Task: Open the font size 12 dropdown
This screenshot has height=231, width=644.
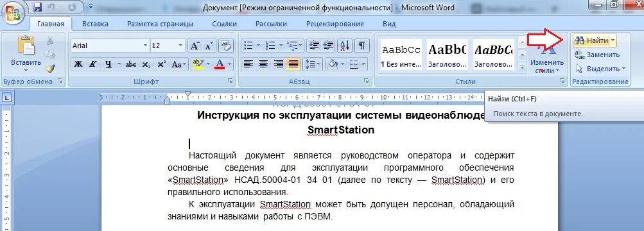Action: pos(180,46)
